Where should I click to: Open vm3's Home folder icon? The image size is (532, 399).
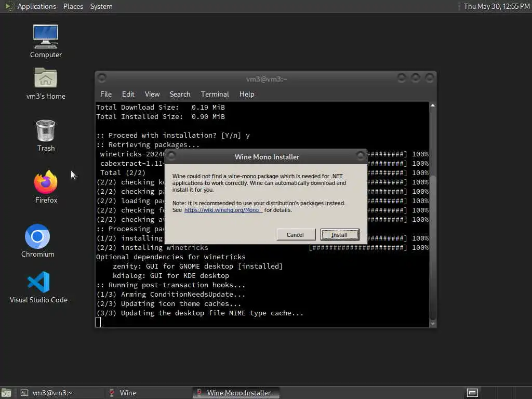pos(46,84)
